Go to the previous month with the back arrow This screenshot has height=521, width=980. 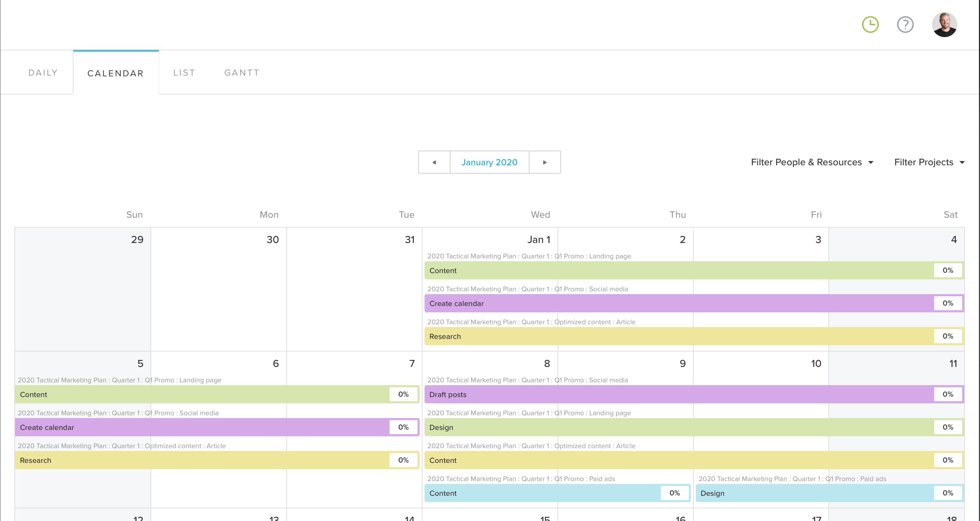tap(434, 162)
